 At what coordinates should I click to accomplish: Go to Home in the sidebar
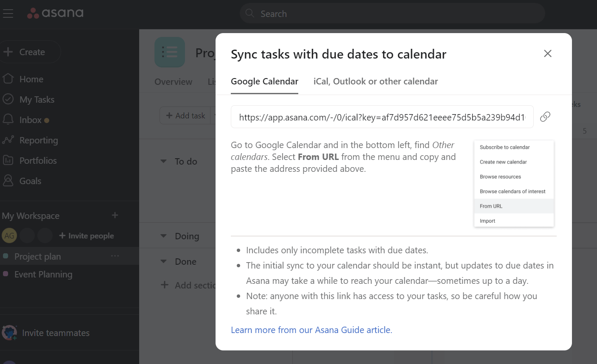[31, 79]
